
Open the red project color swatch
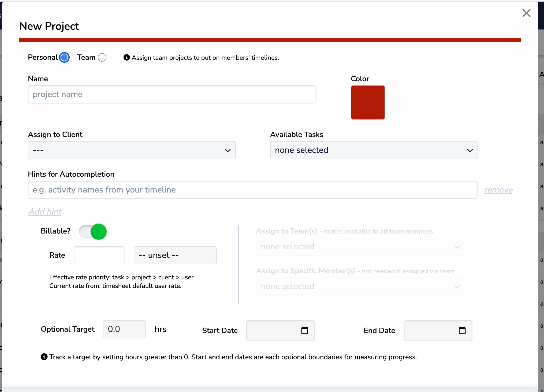click(x=368, y=102)
